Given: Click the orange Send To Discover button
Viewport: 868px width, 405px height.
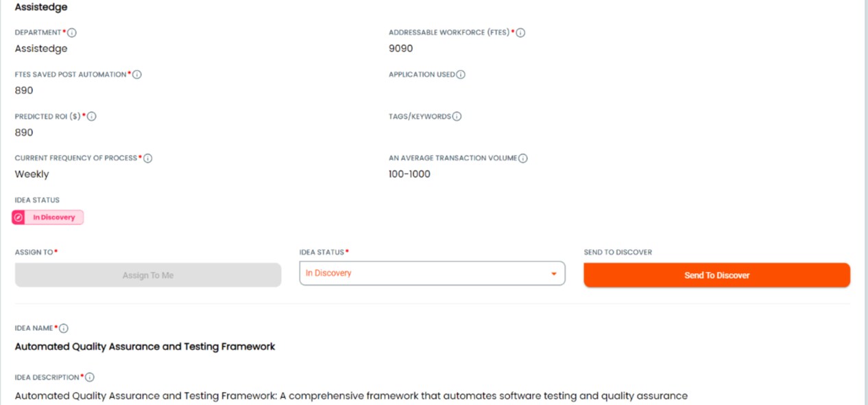Looking at the screenshot, I should (716, 275).
